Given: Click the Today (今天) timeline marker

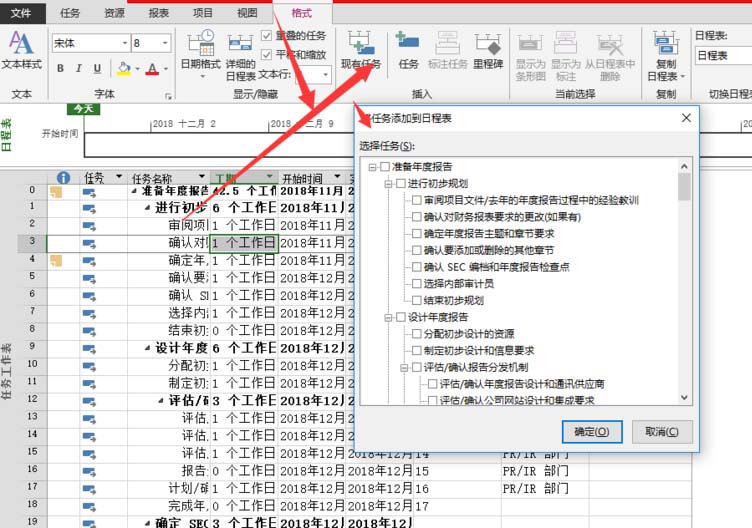Looking at the screenshot, I should (x=83, y=109).
